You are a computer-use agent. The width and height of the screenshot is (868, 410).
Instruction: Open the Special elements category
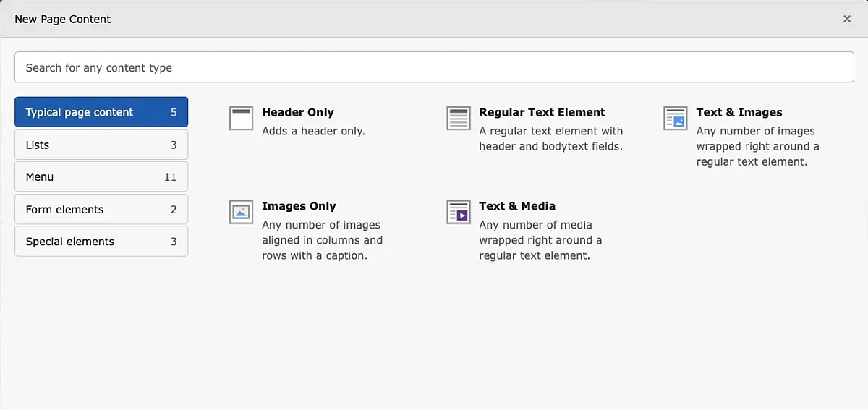[x=101, y=242]
